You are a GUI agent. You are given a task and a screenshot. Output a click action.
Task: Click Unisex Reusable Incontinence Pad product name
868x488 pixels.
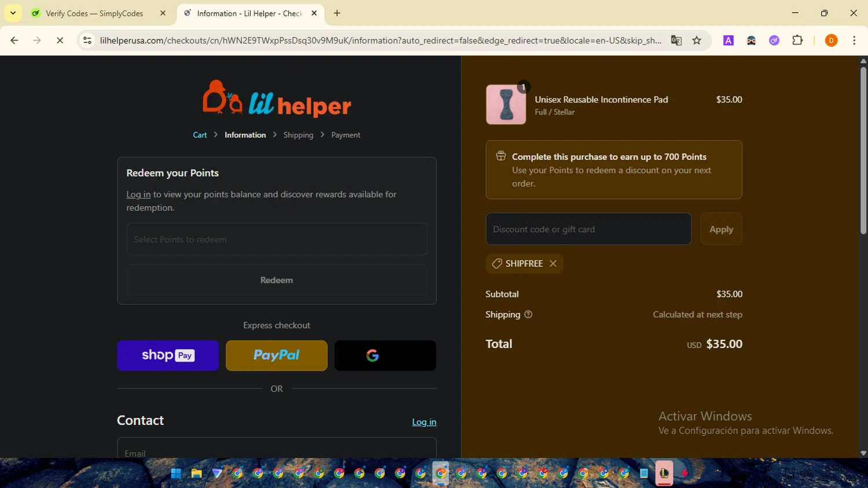[601, 100]
